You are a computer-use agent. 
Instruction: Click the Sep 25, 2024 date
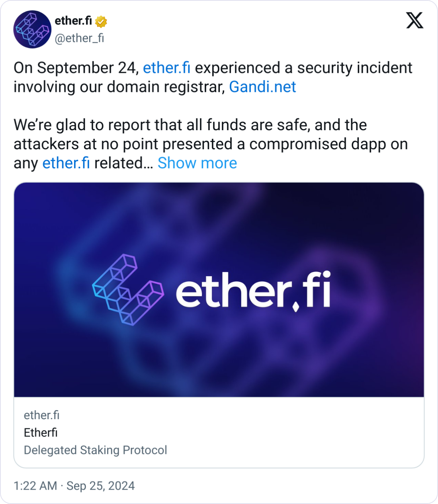[100, 486]
